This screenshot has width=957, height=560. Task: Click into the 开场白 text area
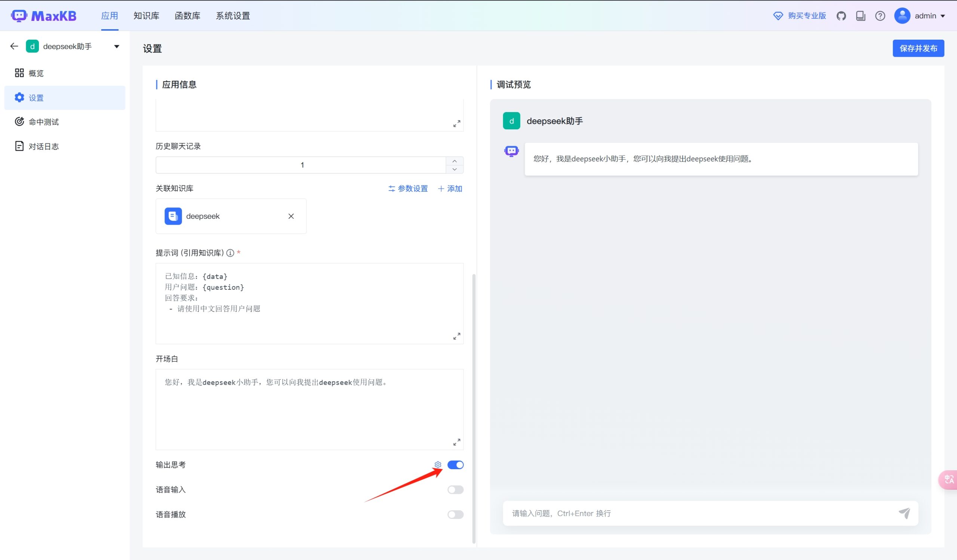click(x=310, y=409)
